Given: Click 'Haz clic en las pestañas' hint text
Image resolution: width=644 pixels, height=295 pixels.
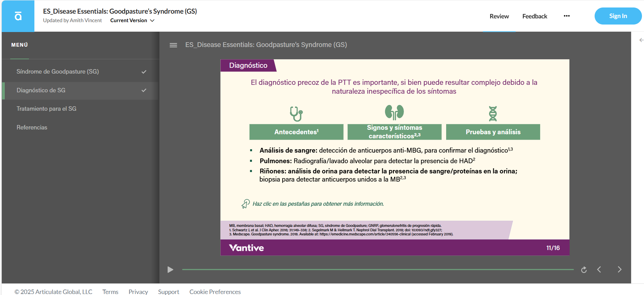Looking at the screenshot, I should point(318,204).
